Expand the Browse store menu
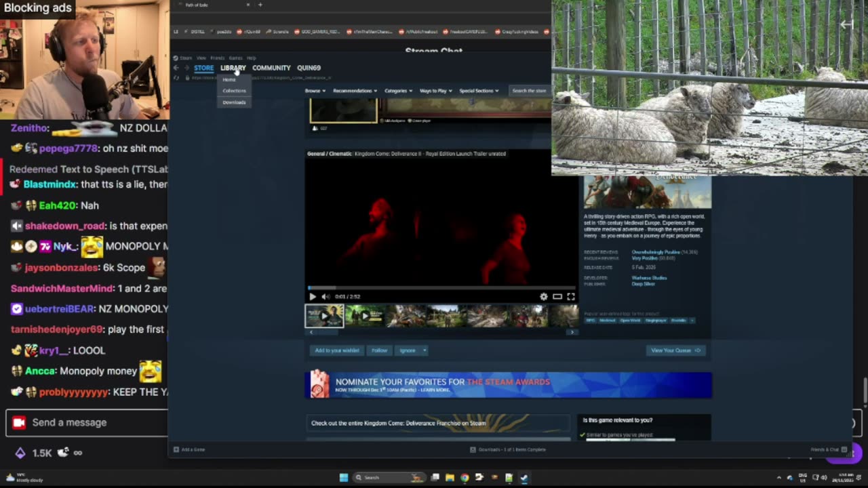The width and height of the screenshot is (868, 488). pyautogui.click(x=315, y=91)
